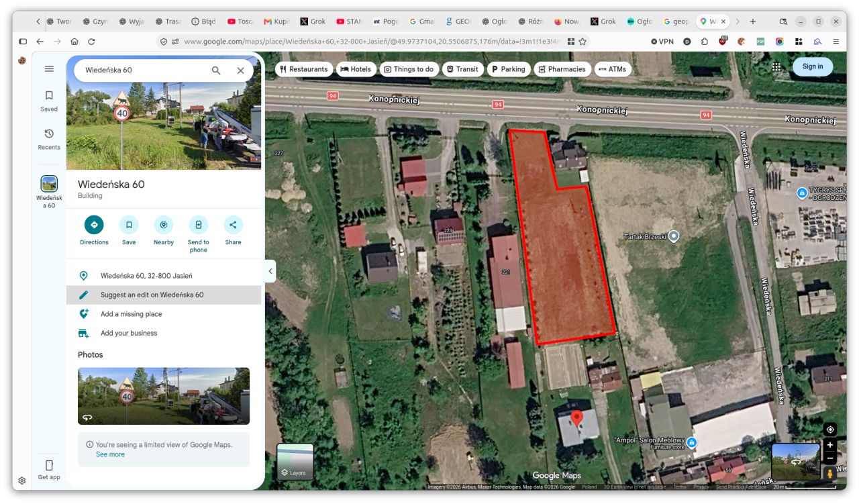The image size is (859, 504).
Task: Open the Tartak Brzeski map marker
Action: point(674,236)
